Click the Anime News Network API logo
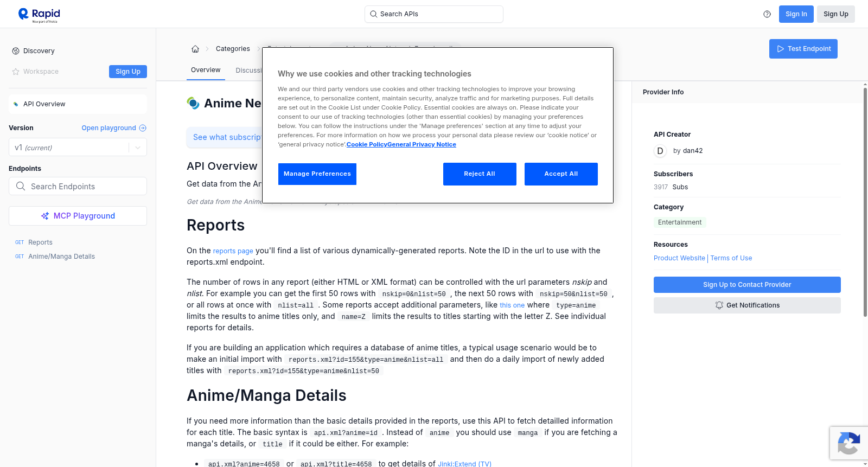This screenshot has width=868, height=467. click(193, 103)
